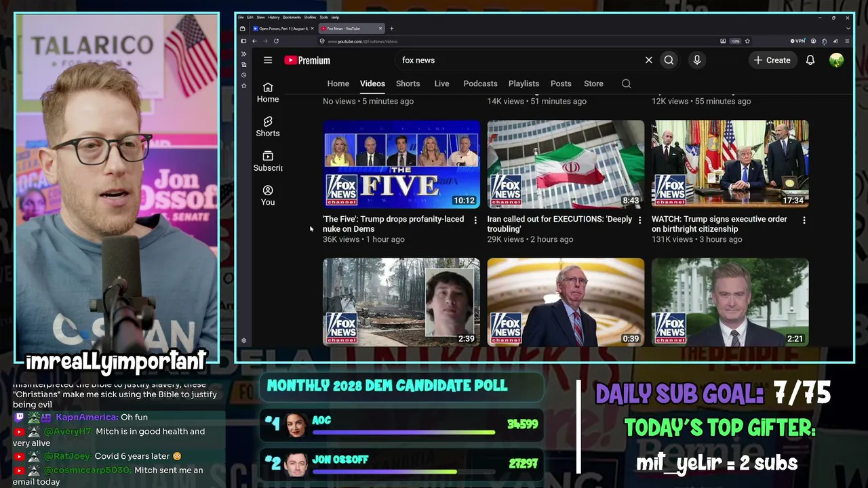Play the Oval Office signing thumbnail
Image resolution: width=868 pixels, height=488 pixels.
click(x=730, y=164)
